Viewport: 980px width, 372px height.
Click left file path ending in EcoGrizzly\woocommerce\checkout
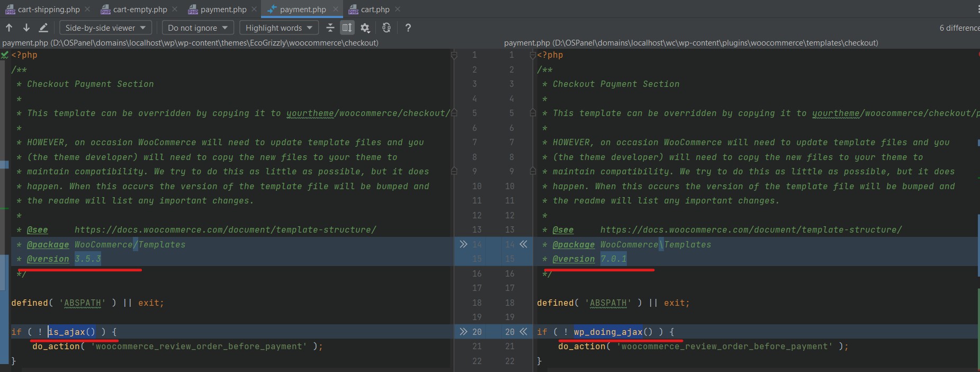coord(190,42)
